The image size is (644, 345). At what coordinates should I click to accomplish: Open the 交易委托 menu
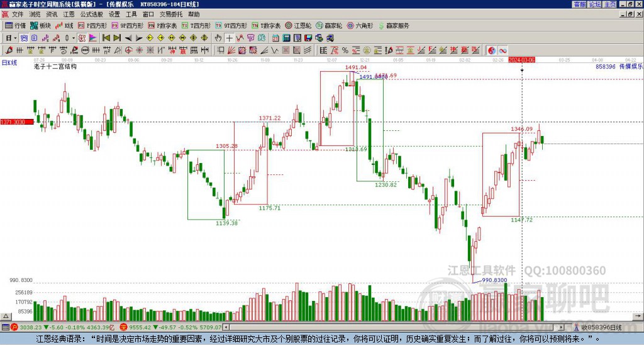click(170, 14)
